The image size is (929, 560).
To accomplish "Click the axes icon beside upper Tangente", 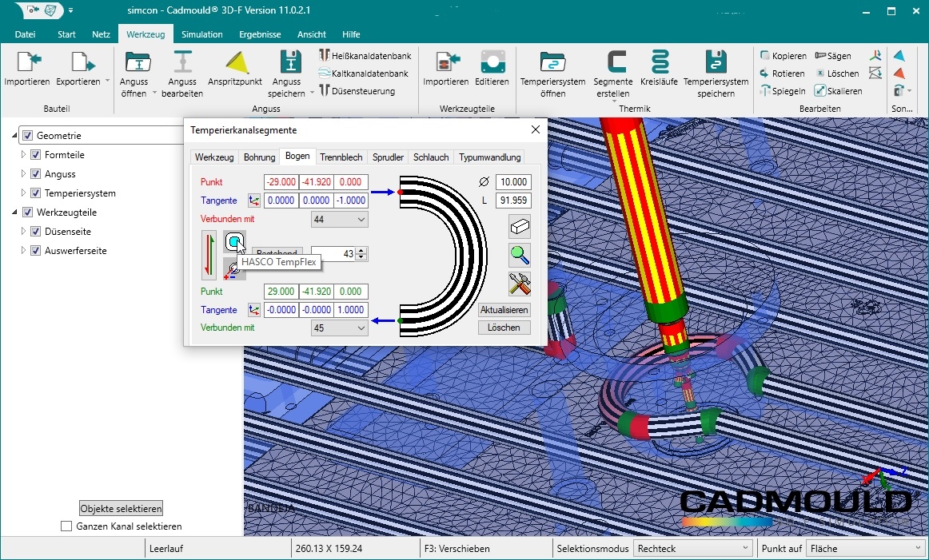I will 254,201.
